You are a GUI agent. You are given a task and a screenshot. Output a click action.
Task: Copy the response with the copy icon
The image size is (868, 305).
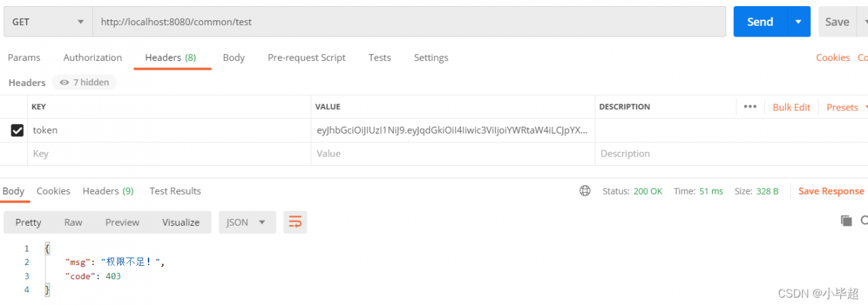point(846,220)
